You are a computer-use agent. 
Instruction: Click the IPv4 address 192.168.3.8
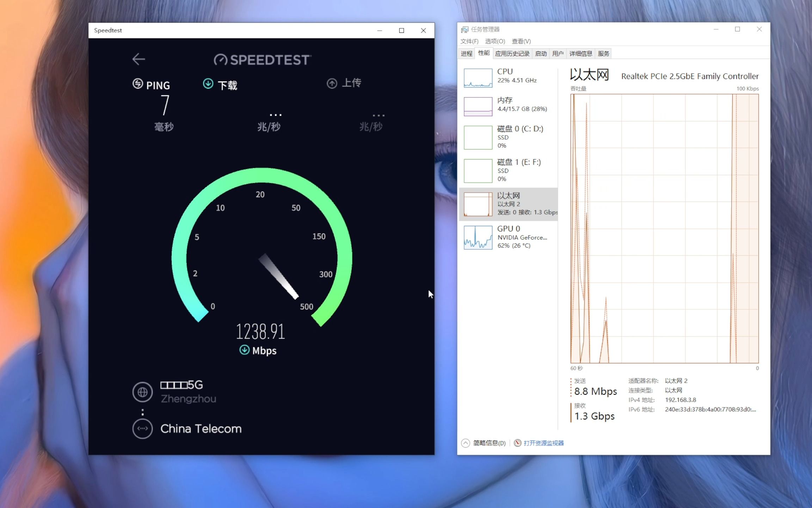click(680, 400)
